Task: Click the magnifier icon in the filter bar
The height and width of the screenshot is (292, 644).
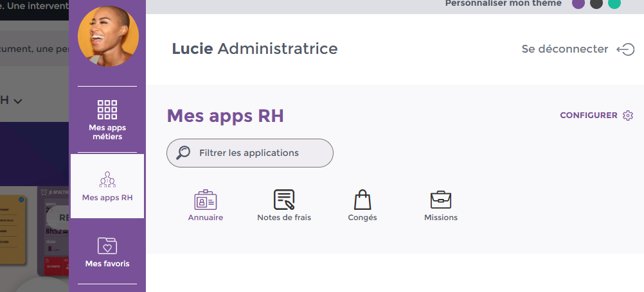Action: [183, 153]
